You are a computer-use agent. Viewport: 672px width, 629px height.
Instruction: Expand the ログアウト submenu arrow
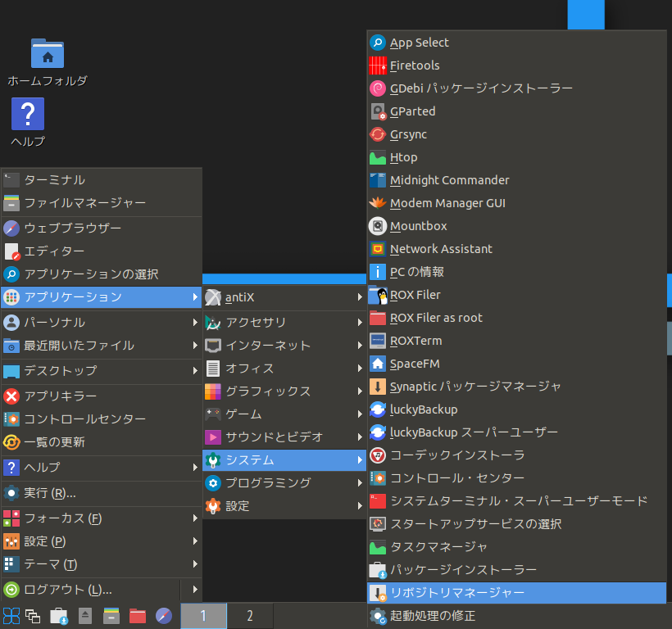coord(195,590)
